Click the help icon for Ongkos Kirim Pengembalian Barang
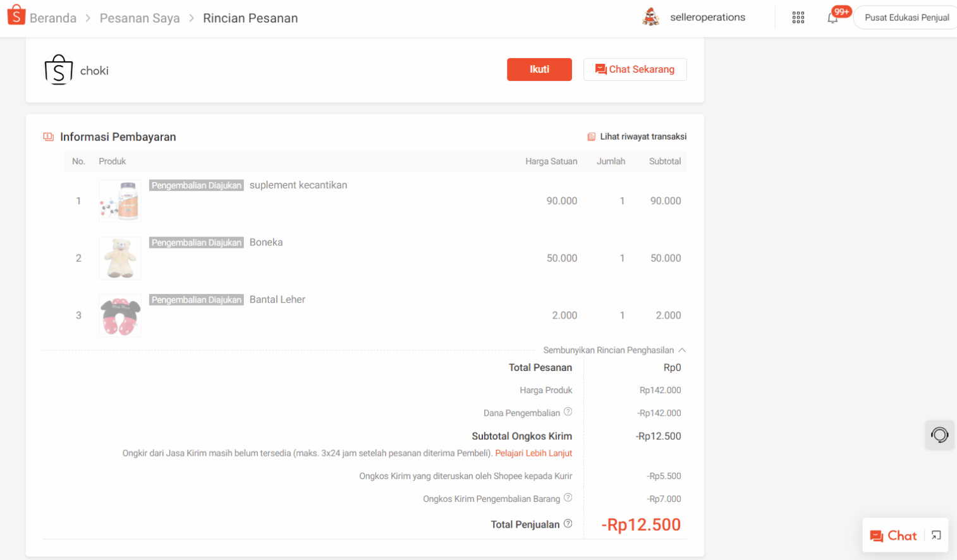This screenshot has height=560, width=957. click(x=568, y=498)
